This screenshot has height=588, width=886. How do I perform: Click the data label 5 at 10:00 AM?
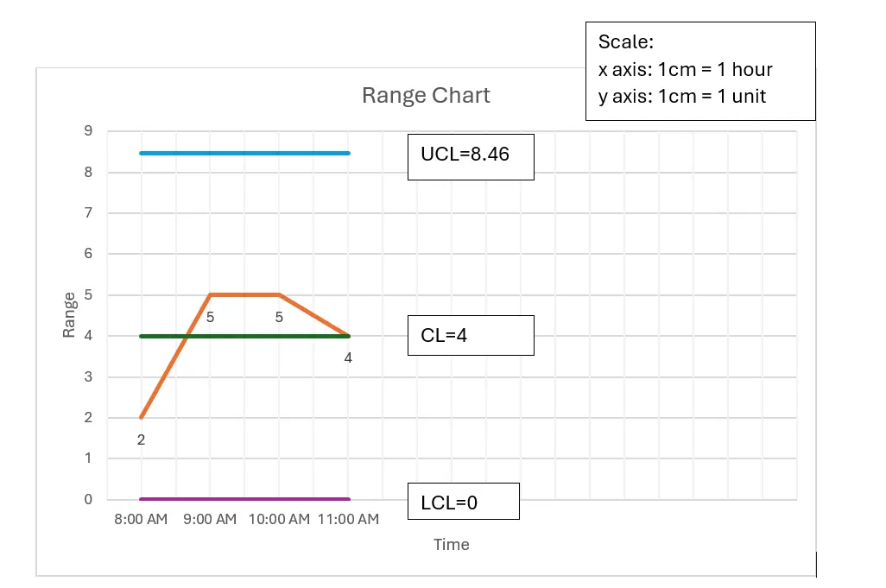point(279,317)
